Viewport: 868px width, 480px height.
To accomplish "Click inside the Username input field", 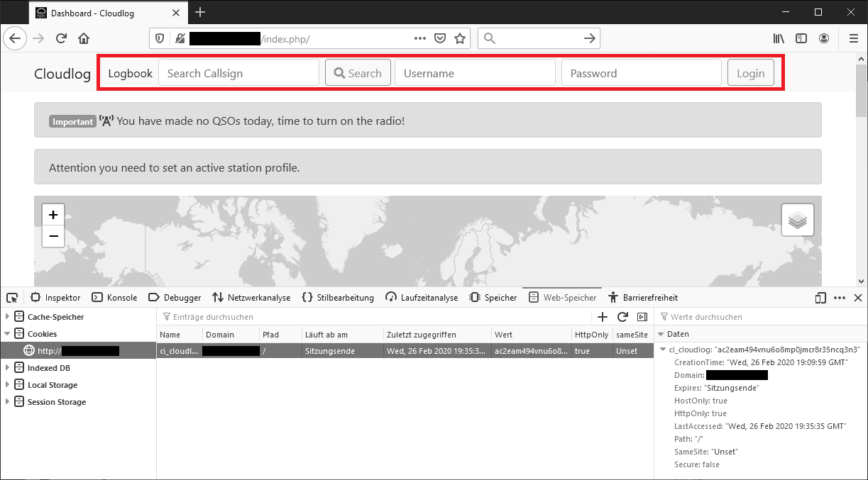I will [x=474, y=72].
